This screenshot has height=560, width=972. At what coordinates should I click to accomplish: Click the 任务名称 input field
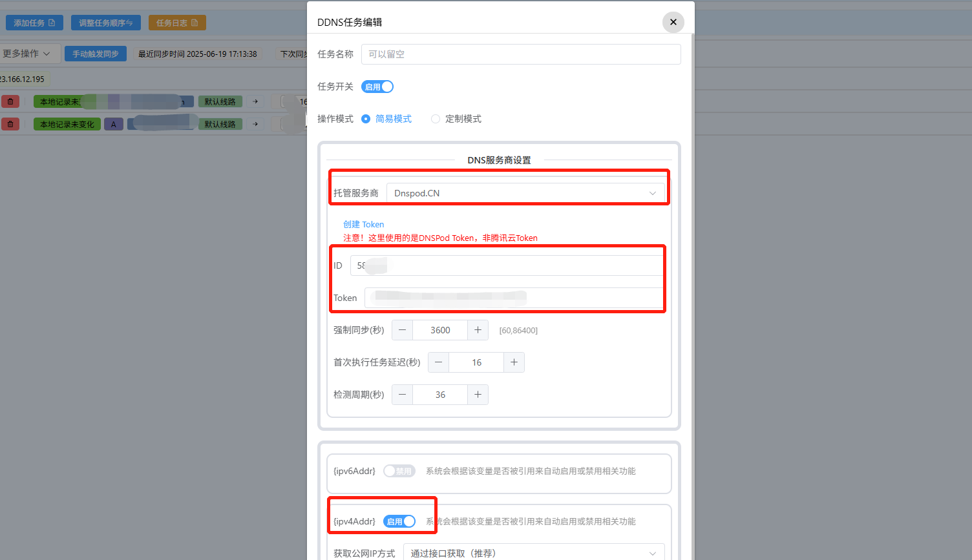(x=521, y=54)
